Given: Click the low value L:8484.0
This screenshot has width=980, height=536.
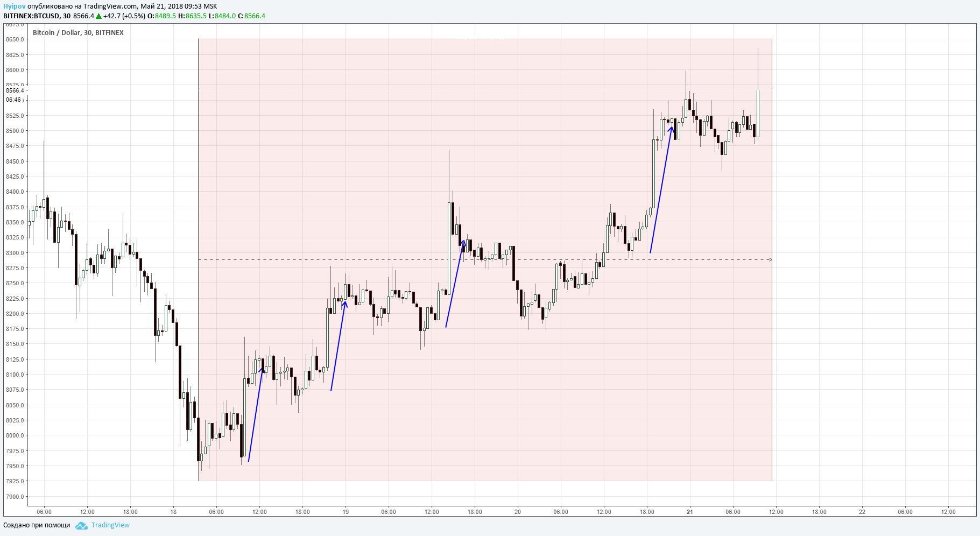Looking at the screenshot, I should coord(222,16).
